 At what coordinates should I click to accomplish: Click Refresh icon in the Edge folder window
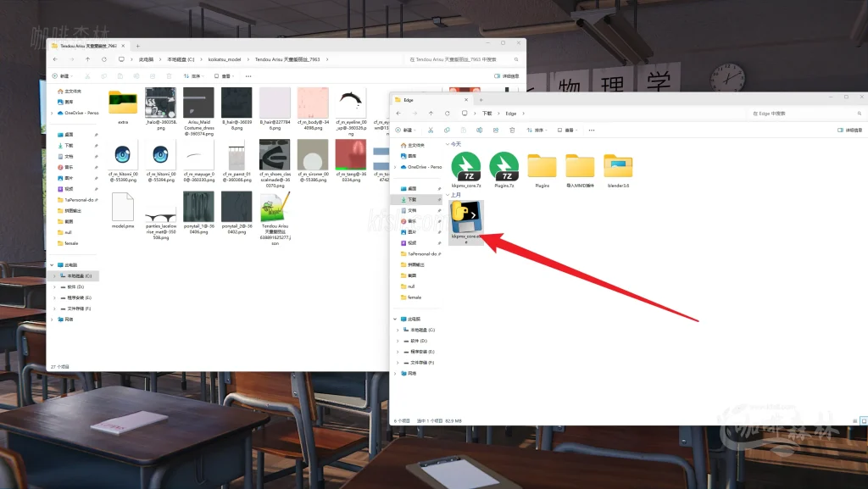click(446, 113)
